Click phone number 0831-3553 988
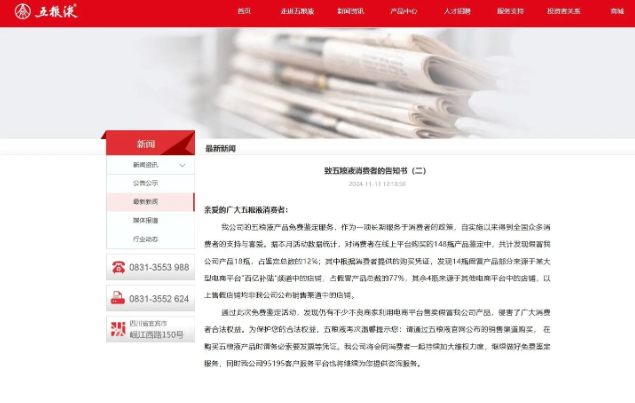635x403 pixels. pos(159,267)
